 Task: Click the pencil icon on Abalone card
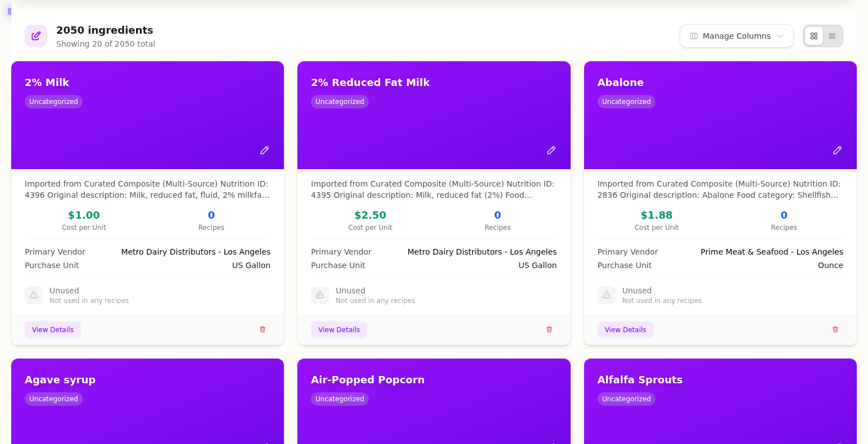tap(837, 150)
